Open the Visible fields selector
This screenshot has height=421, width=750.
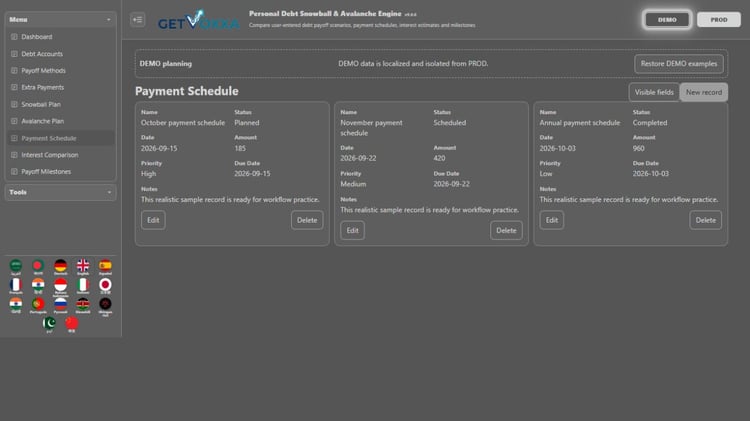[654, 92]
